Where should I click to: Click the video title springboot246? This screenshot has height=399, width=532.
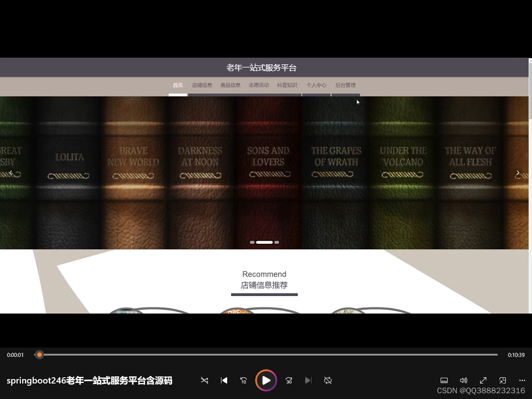[90, 380]
